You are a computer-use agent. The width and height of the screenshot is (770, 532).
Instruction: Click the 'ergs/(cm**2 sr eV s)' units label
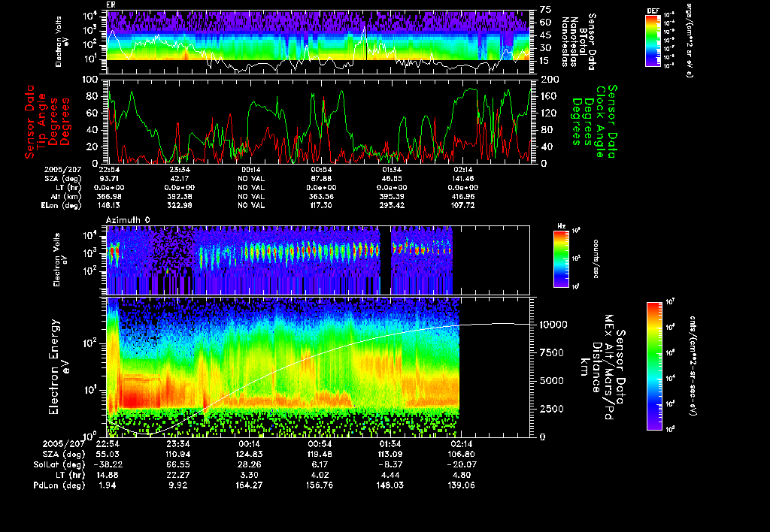(x=689, y=41)
